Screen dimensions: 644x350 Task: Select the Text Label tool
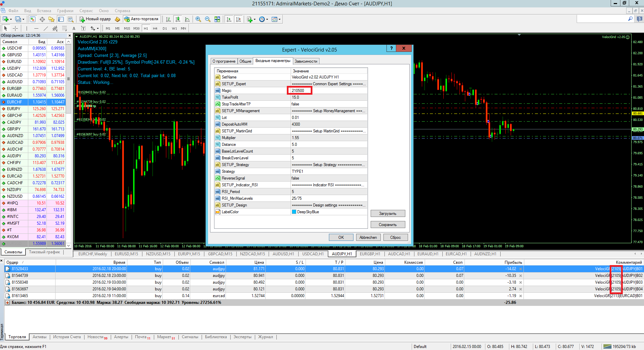(x=83, y=28)
